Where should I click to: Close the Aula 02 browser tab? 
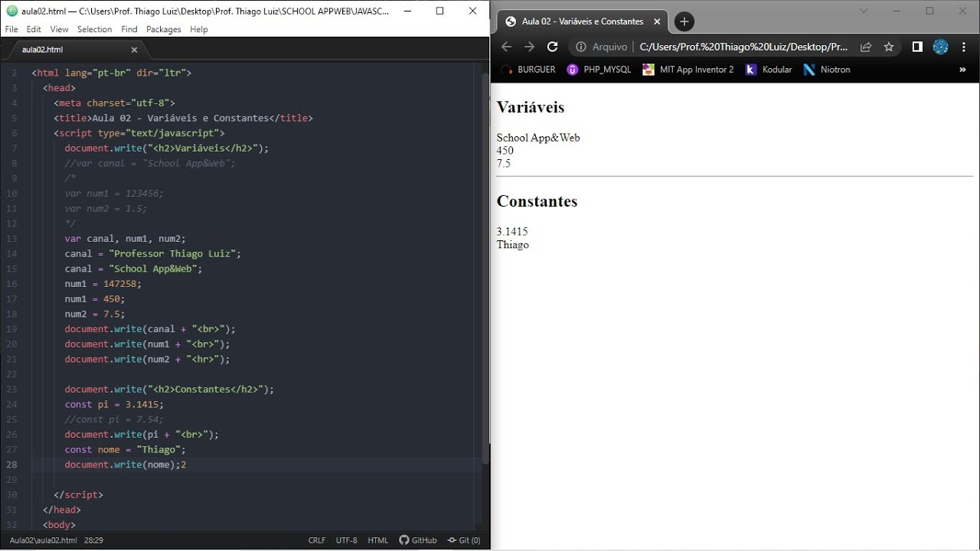point(657,21)
